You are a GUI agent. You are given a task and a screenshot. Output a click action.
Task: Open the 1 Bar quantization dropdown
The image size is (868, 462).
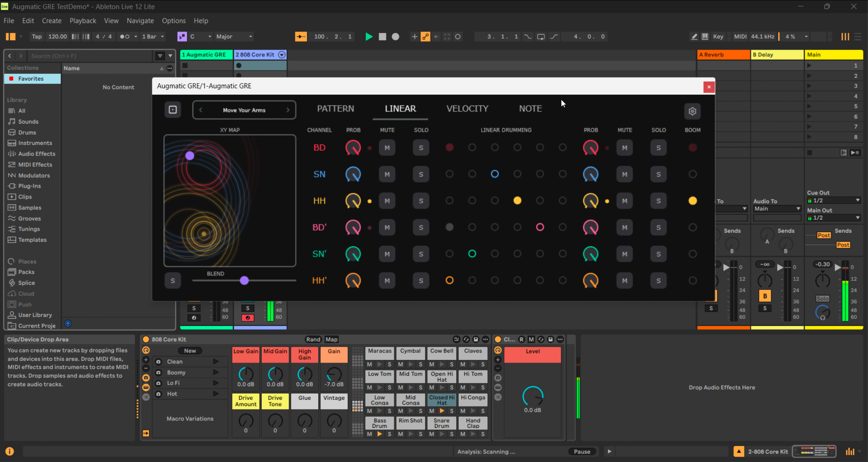point(153,36)
